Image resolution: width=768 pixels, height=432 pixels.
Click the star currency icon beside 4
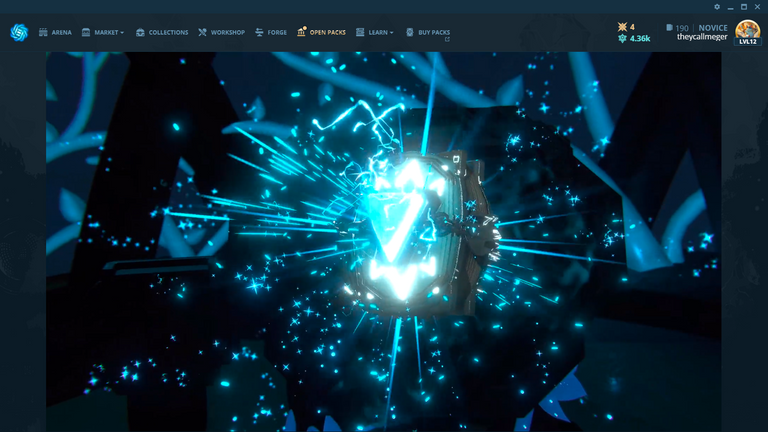tap(622, 27)
